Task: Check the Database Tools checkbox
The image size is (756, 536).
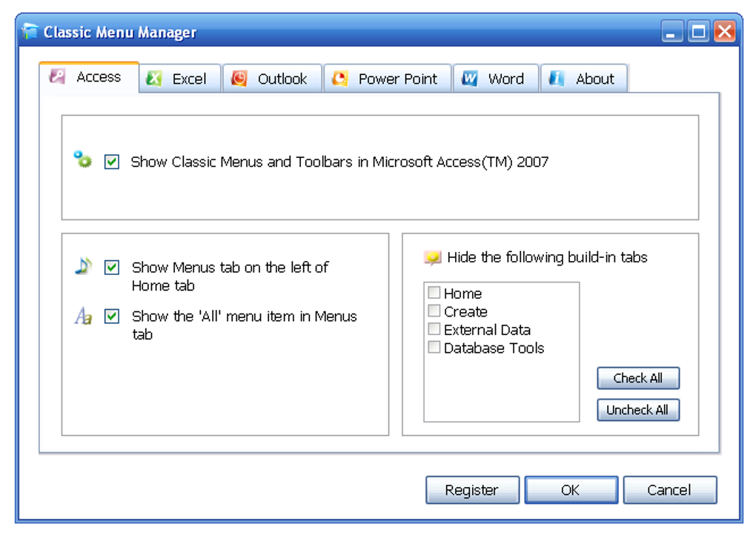Action: [434, 347]
